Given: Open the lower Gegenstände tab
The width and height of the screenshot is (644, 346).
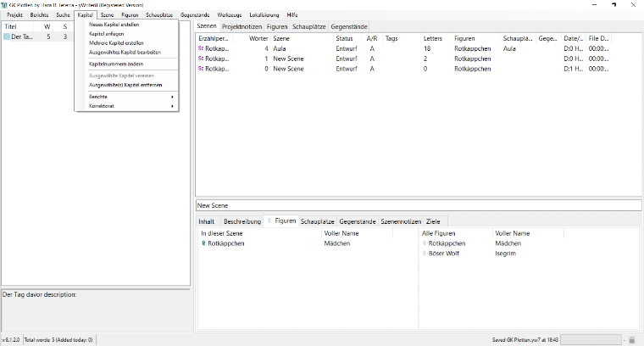Looking at the screenshot, I should (x=358, y=221).
